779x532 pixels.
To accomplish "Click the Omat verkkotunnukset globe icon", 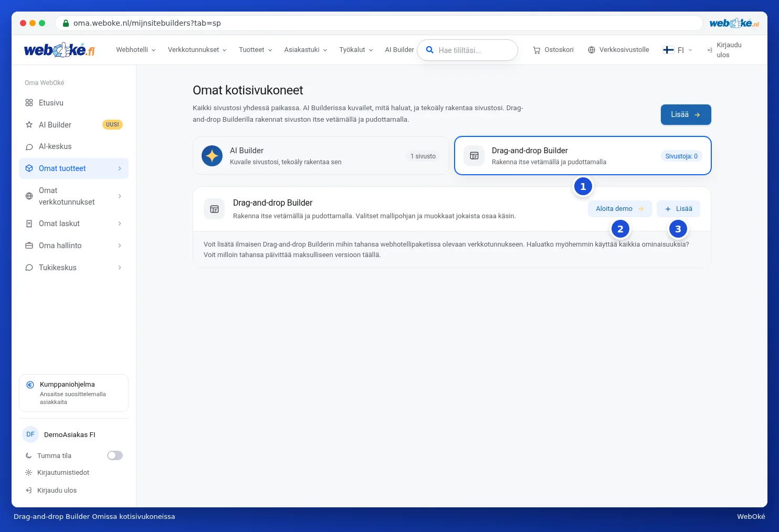I will (x=29, y=196).
